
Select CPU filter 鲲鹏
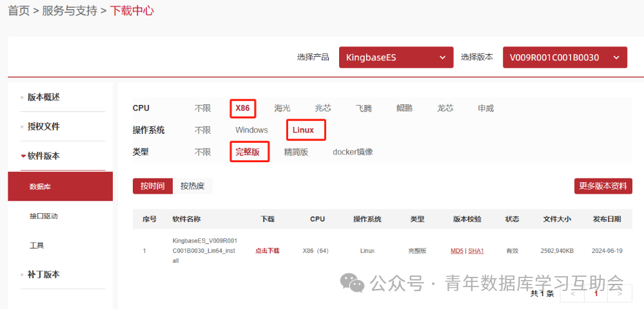[x=404, y=108]
